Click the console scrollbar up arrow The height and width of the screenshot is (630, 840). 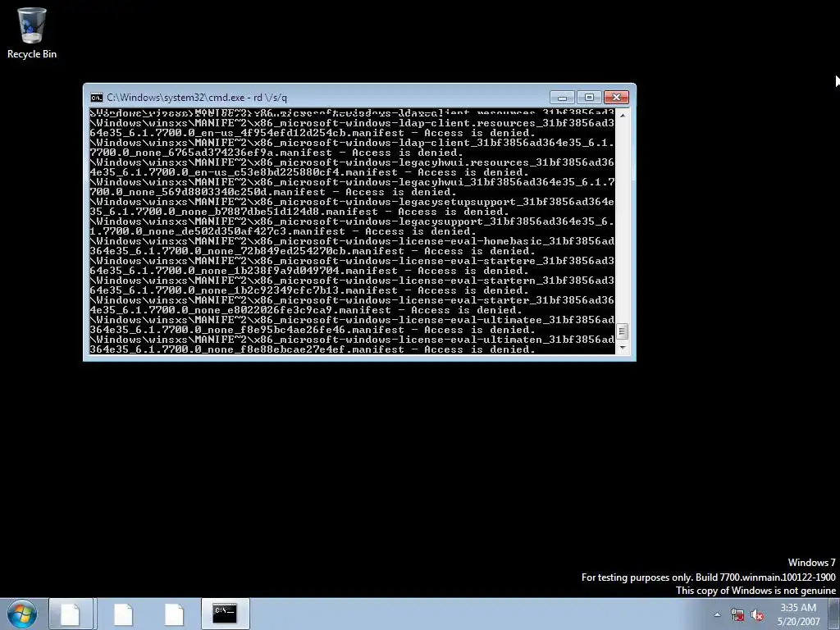click(622, 115)
